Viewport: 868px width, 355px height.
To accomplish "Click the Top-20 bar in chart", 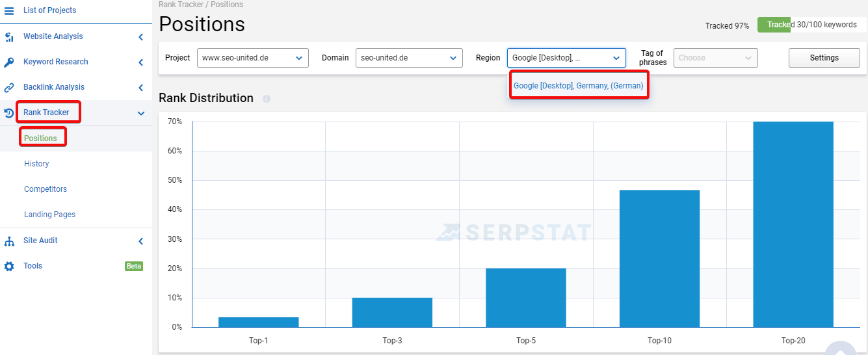I will 793,224.
